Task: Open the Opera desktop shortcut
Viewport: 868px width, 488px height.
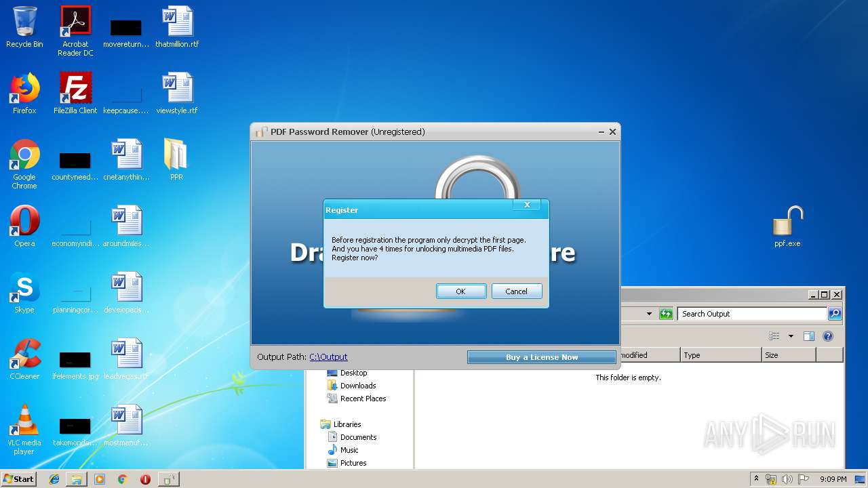Action: coord(24,226)
